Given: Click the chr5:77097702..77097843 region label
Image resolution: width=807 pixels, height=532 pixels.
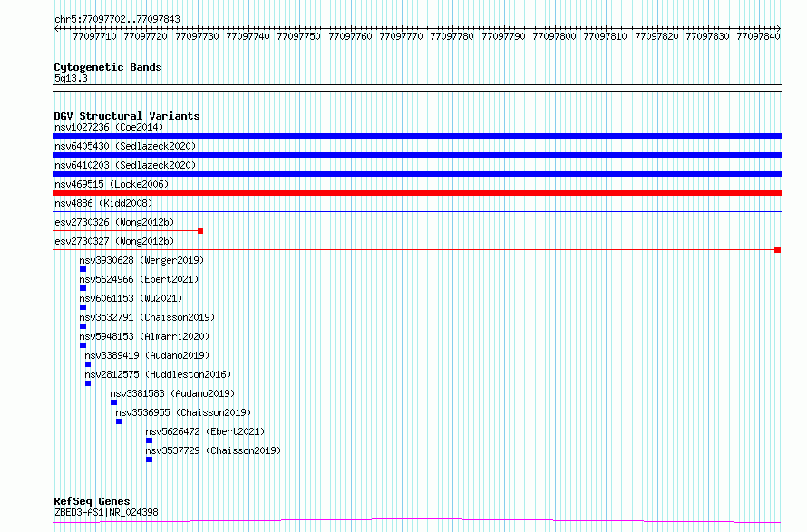Looking at the screenshot, I should tap(117, 20).
